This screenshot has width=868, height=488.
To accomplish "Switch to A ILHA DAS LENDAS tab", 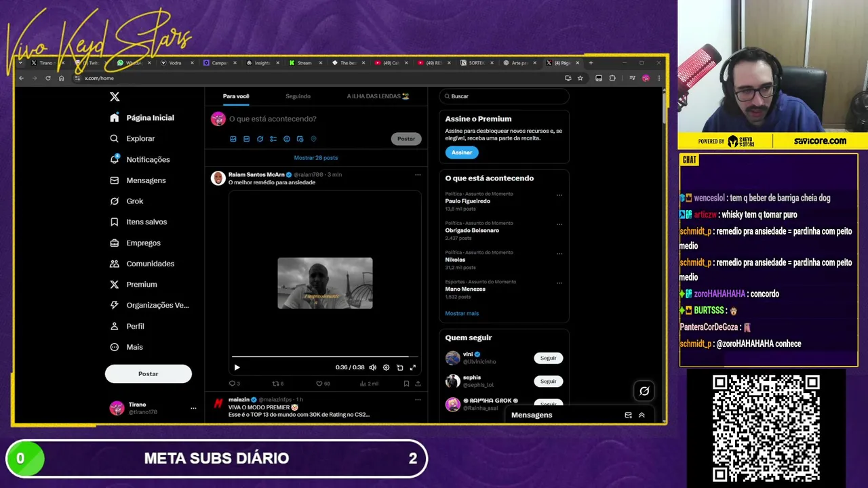I will pos(378,96).
